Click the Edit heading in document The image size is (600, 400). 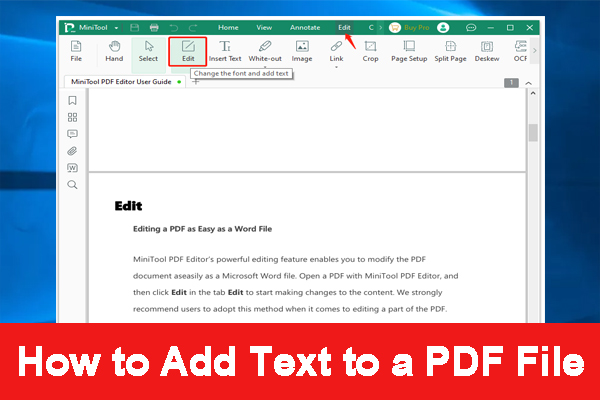(x=128, y=206)
